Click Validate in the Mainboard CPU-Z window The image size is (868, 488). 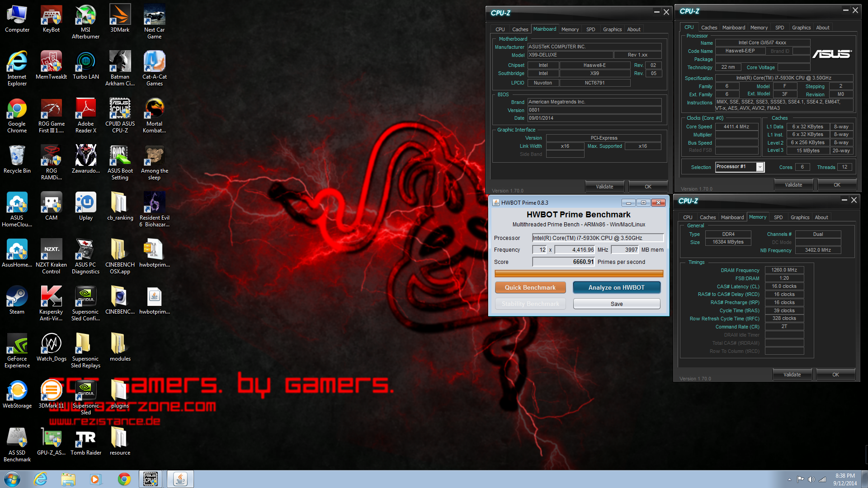604,187
